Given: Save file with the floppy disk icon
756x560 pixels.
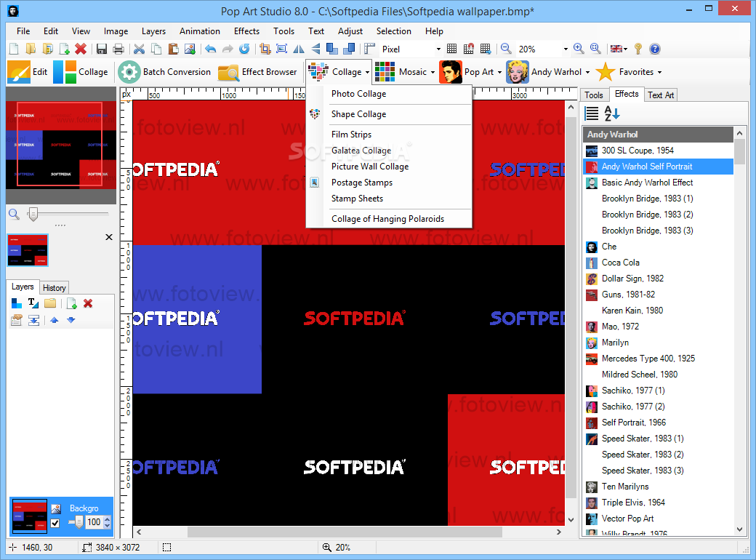Looking at the screenshot, I should tap(101, 49).
